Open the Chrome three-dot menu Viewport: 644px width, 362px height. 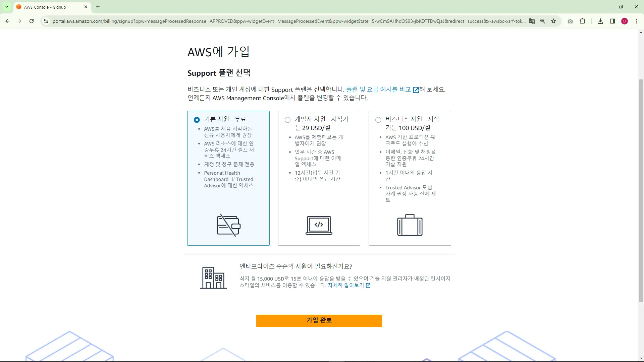tap(637, 21)
